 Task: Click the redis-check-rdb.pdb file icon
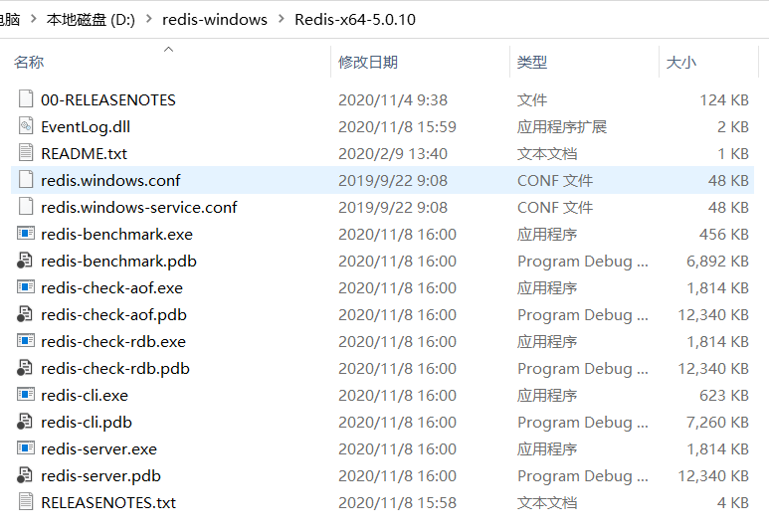(25, 368)
